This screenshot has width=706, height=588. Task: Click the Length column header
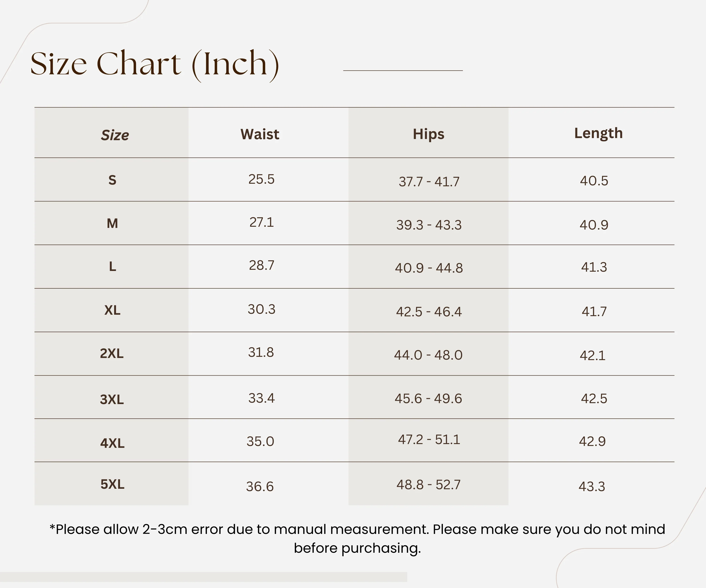tap(598, 133)
